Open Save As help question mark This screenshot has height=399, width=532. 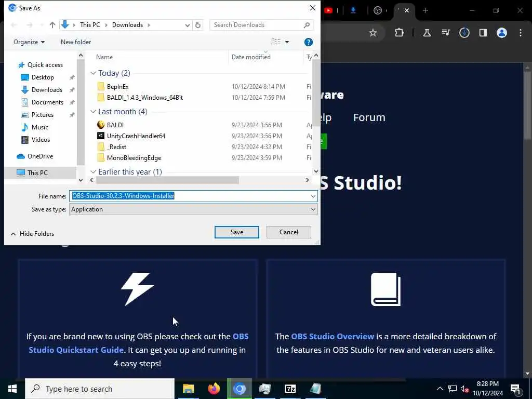(308, 42)
